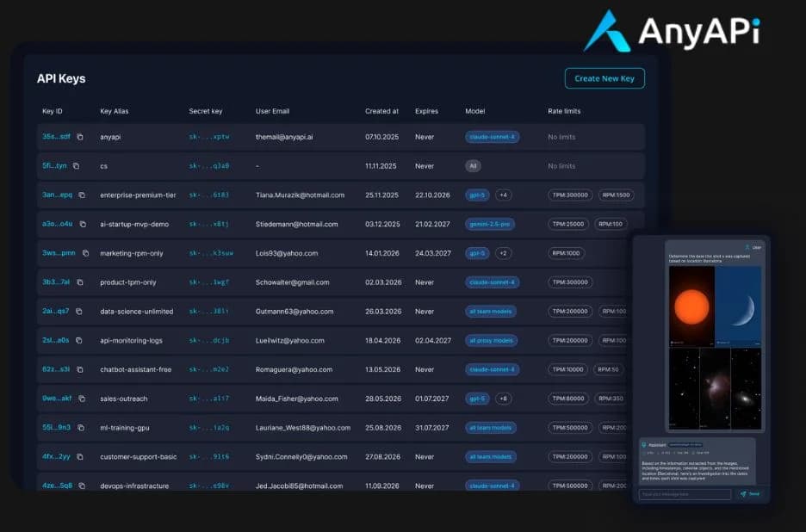Click the gemini-2.5-pro model badge

pyautogui.click(x=490, y=224)
